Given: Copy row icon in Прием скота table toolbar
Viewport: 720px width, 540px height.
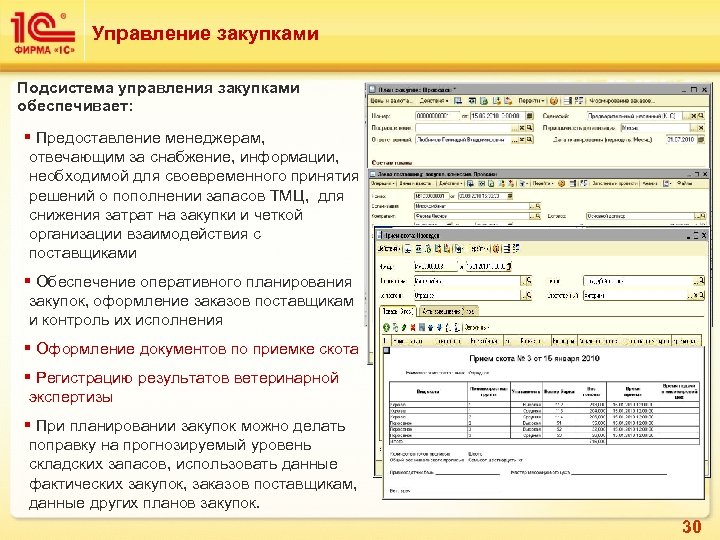Looking at the screenshot, I should coord(394,327).
